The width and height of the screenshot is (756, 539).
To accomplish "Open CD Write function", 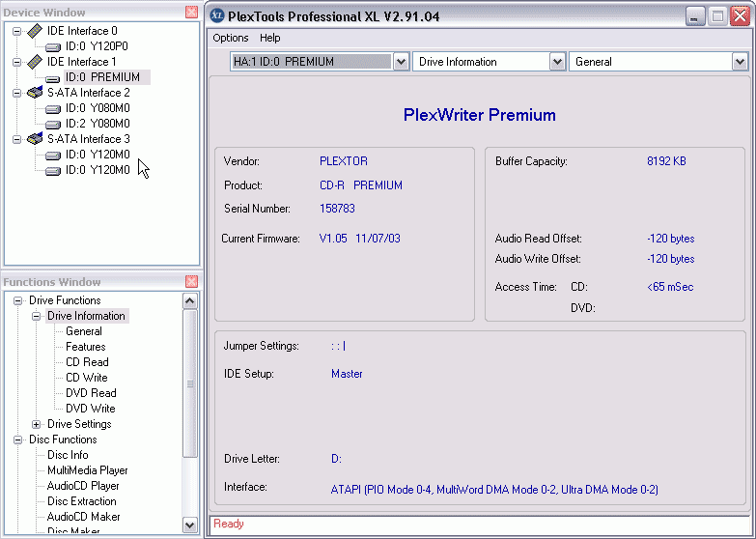I will pyautogui.click(x=86, y=378).
